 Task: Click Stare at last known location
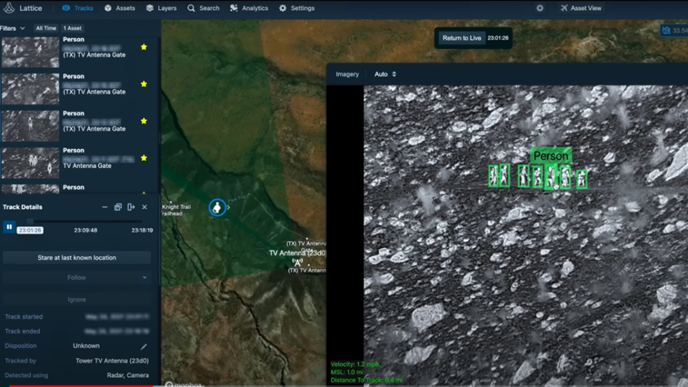[x=77, y=258]
